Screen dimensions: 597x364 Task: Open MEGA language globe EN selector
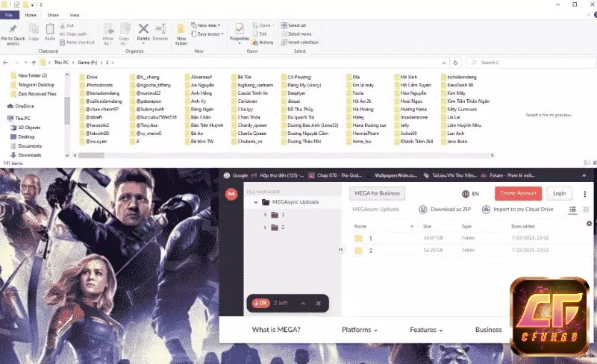(x=471, y=194)
